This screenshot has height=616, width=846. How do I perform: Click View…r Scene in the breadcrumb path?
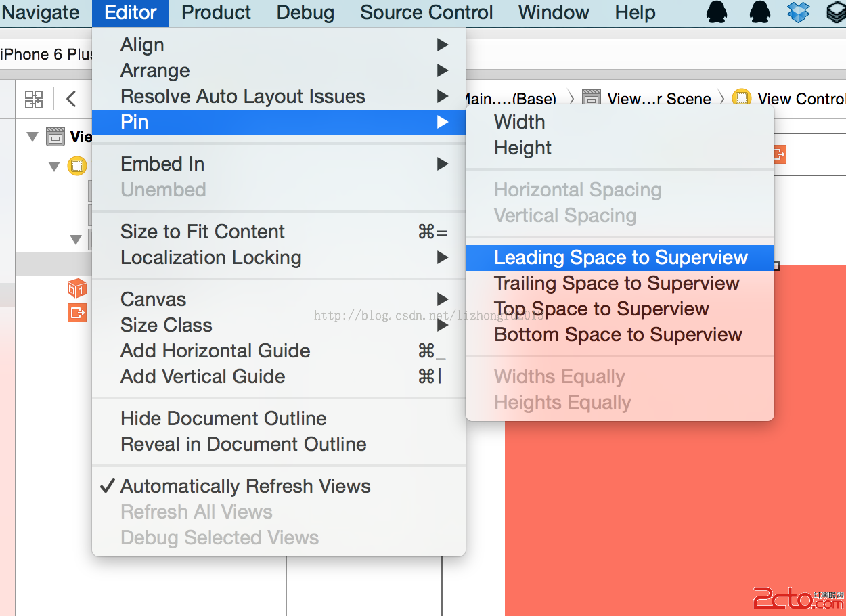click(x=659, y=99)
